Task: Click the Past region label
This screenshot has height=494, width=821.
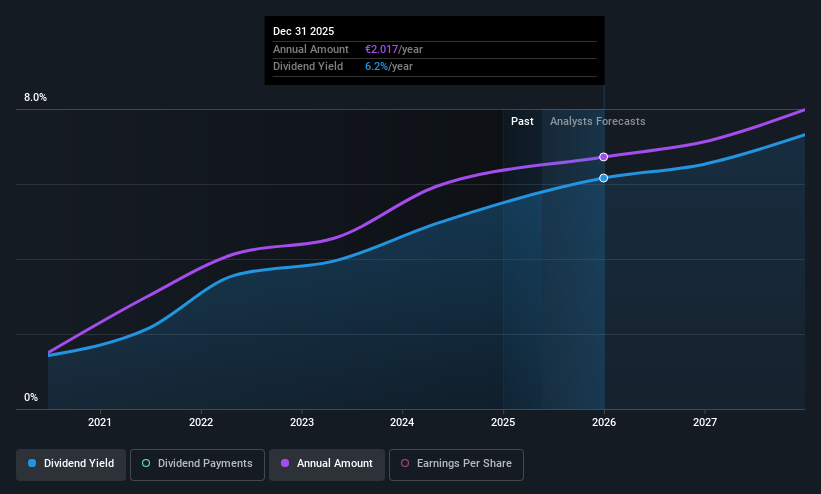Action: pos(522,121)
